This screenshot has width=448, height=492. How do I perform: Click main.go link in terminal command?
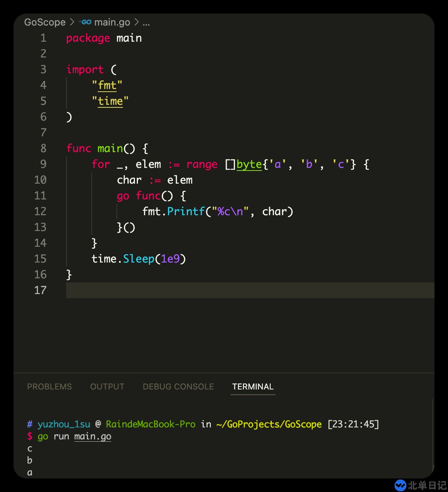pos(92,436)
